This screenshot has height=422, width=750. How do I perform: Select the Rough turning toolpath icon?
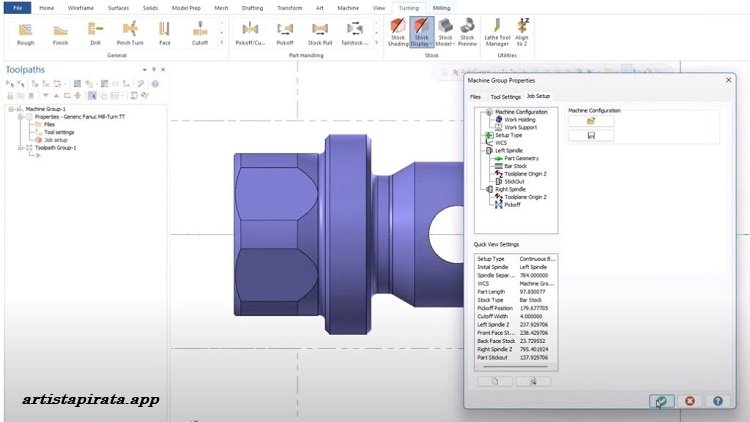click(x=25, y=31)
